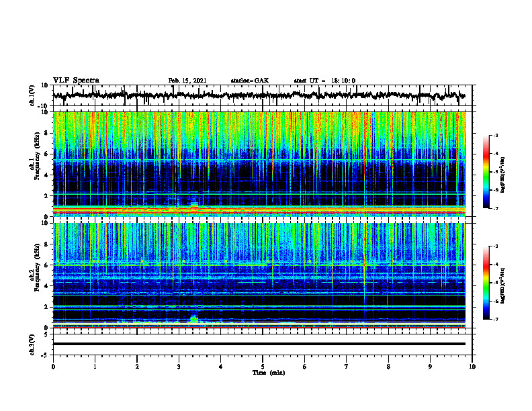Click the "ch.3(V)" axis label
532x411 pixels.
(x=32, y=345)
